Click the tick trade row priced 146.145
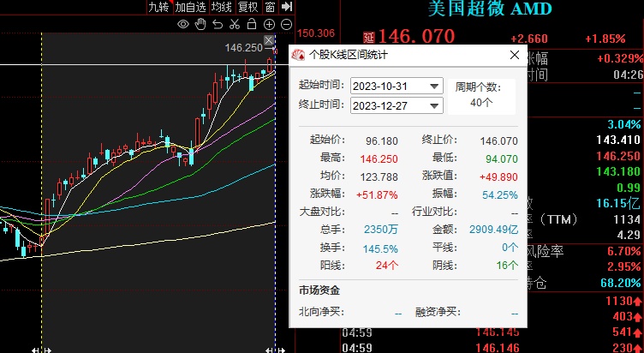This screenshot has width=644, height=353. (x=498, y=332)
